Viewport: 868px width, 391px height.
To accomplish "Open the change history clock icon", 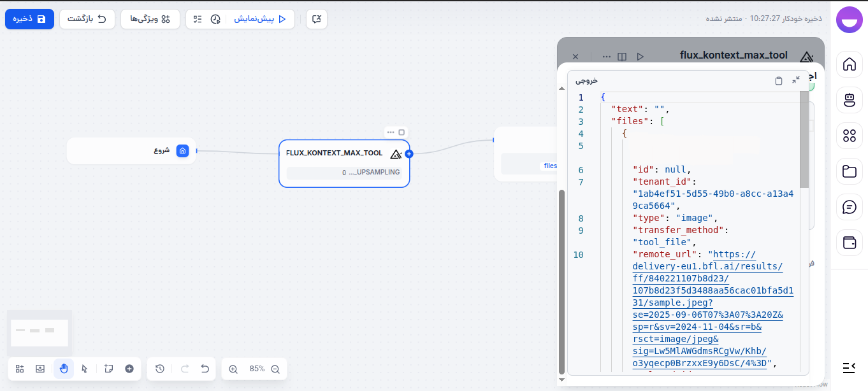I will coord(160,369).
